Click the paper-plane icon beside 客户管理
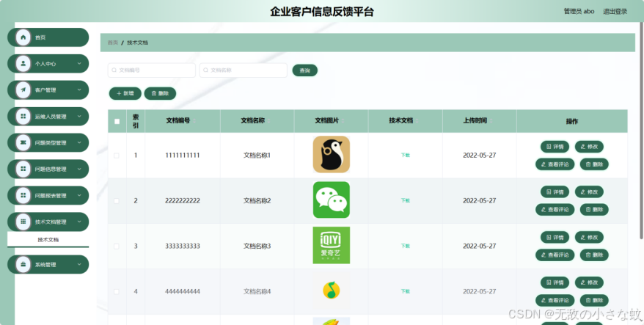644x325 pixels. tap(23, 90)
